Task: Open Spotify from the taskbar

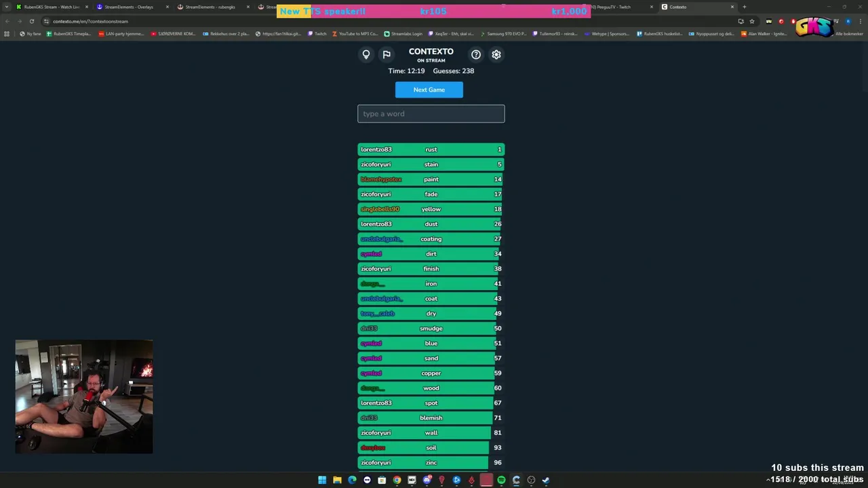Action: tap(501, 480)
